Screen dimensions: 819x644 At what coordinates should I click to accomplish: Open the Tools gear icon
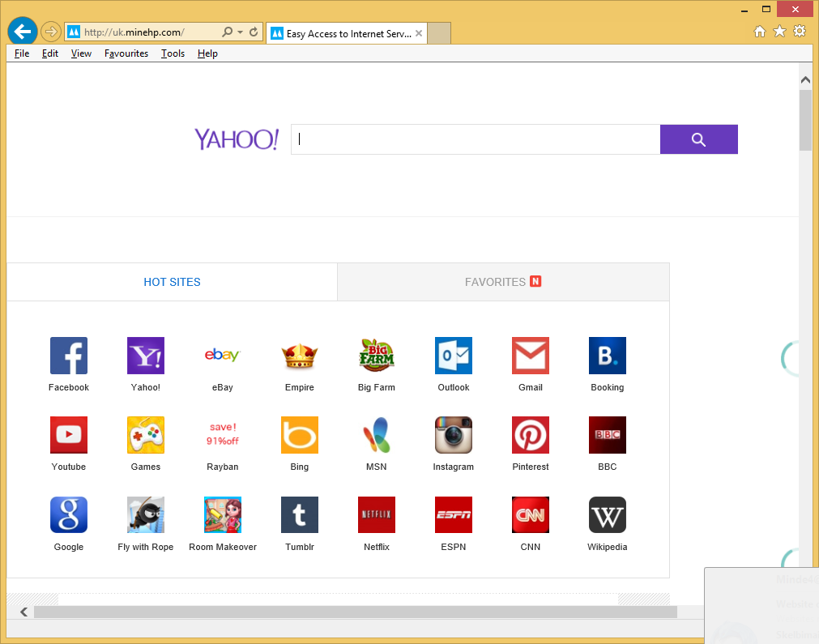(800, 32)
